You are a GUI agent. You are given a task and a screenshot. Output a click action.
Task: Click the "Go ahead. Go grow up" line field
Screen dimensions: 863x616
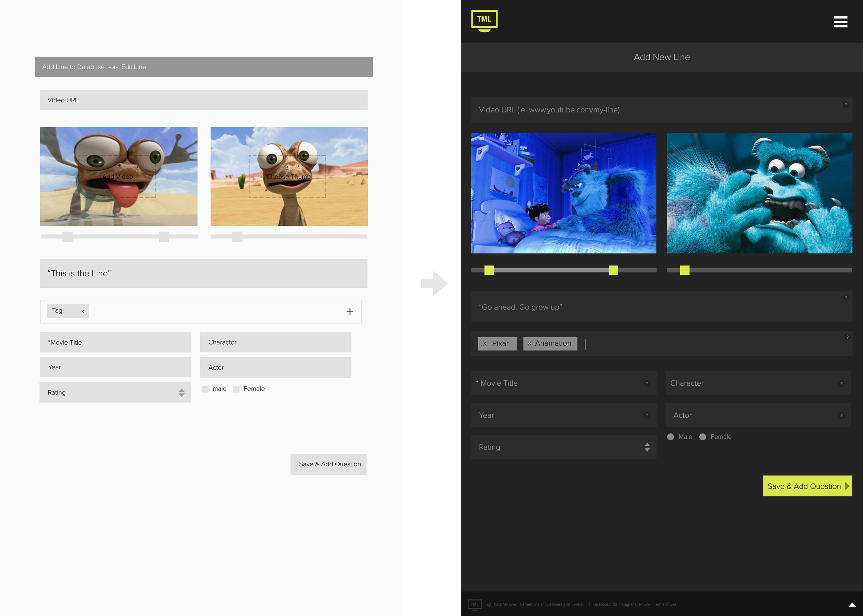661,306
